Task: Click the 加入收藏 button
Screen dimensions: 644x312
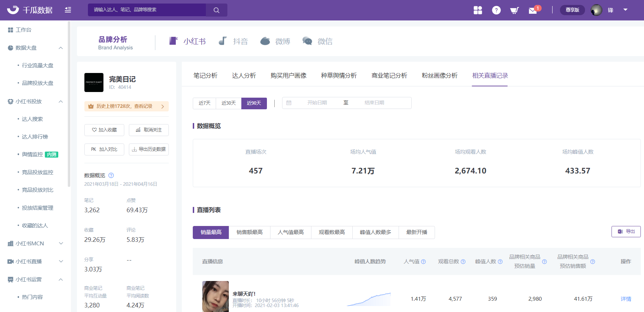Action: click(x=104, y=130)
